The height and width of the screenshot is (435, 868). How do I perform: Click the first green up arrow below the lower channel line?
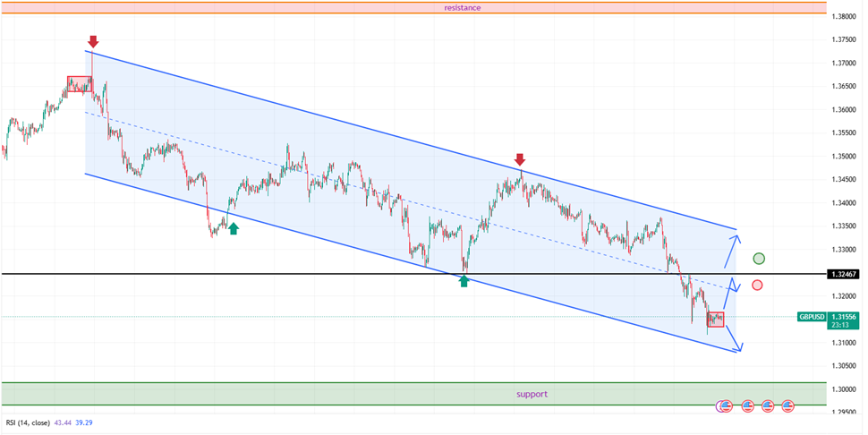click(234, 228)
